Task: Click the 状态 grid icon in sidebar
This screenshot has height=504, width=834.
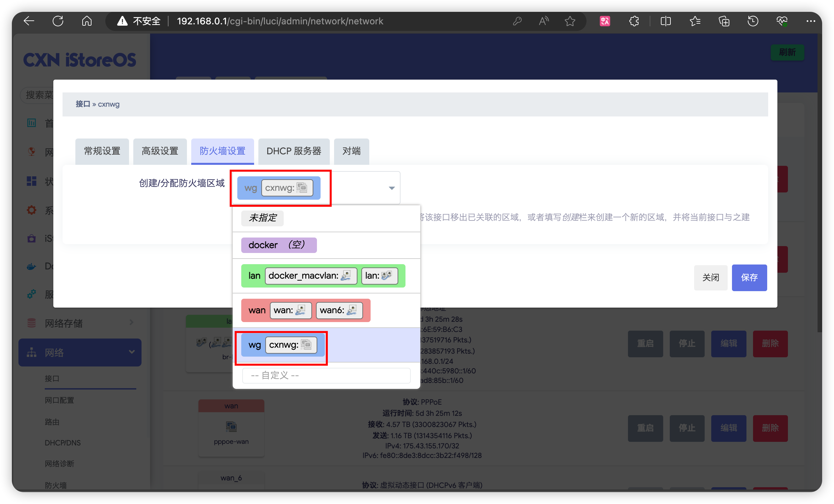Action: pos(32,181)
